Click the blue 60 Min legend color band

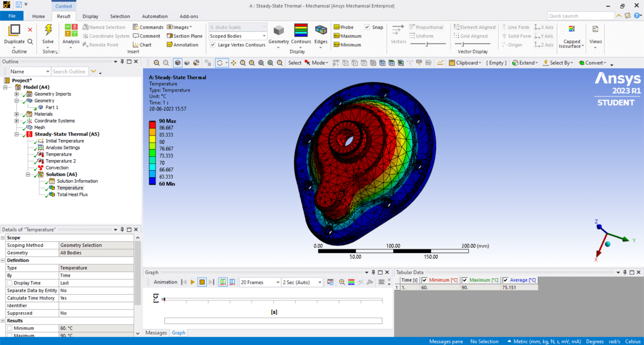click(153, 181)
